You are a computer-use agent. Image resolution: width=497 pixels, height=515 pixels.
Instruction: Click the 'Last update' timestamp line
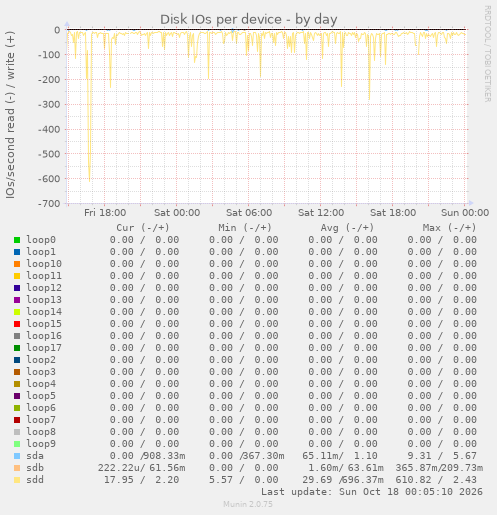click(372, 492)
